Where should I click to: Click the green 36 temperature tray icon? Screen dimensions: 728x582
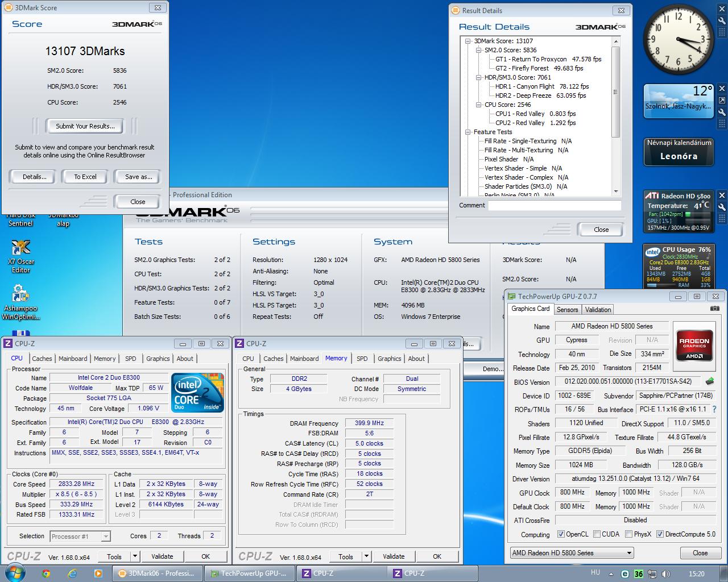pos(639,574)
